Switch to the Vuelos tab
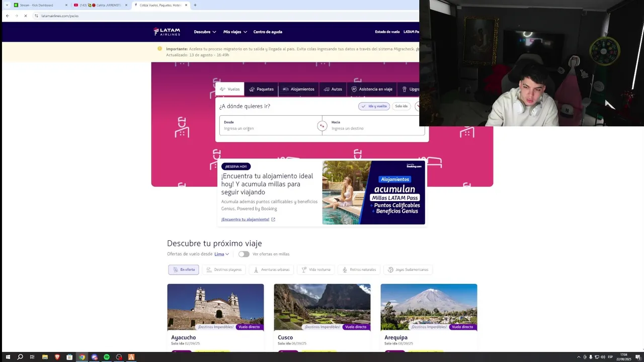The image size is (644, 362). pos(230,89)
